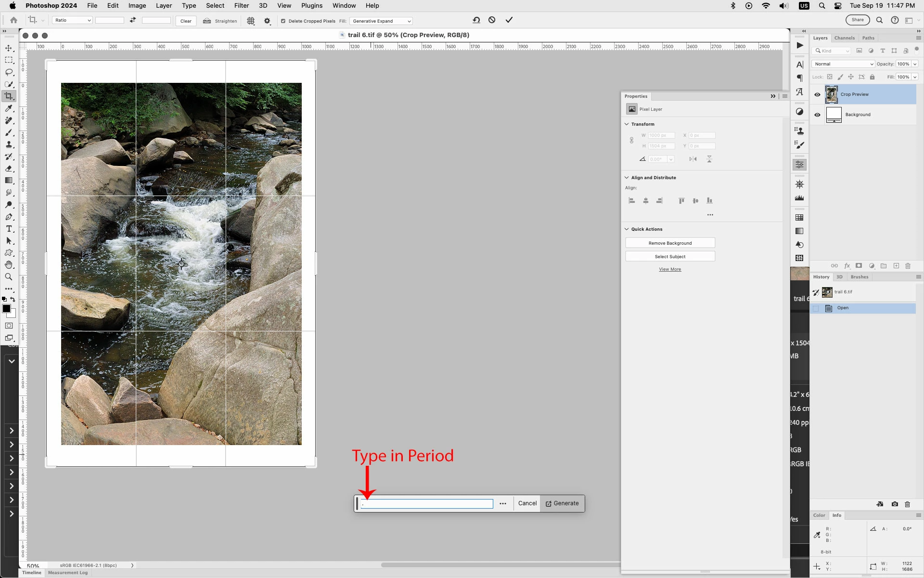This screenshot has height=578, width=924.
Task: Activate the Zoom tool
Action: point(9,277)
